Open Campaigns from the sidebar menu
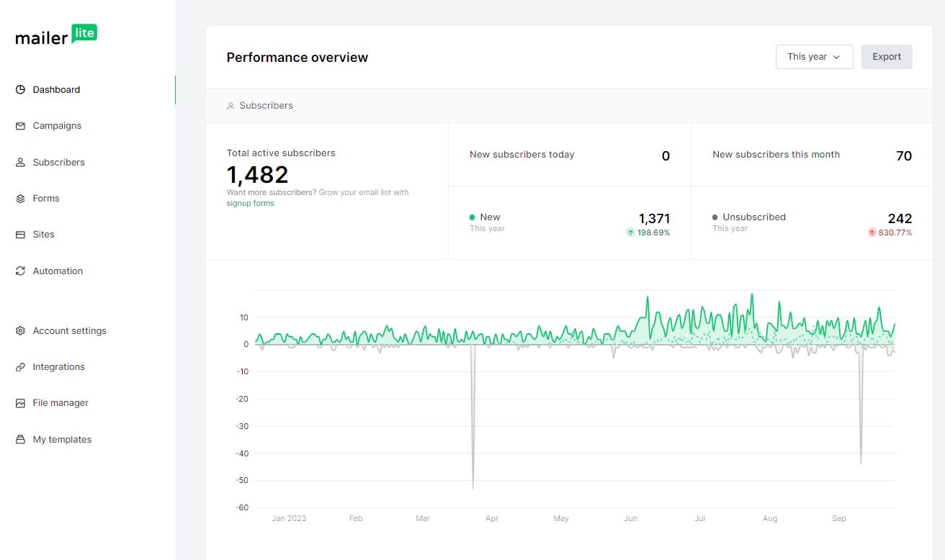The height and width of the screenshot is (560, 945). (x=57, y=126)
